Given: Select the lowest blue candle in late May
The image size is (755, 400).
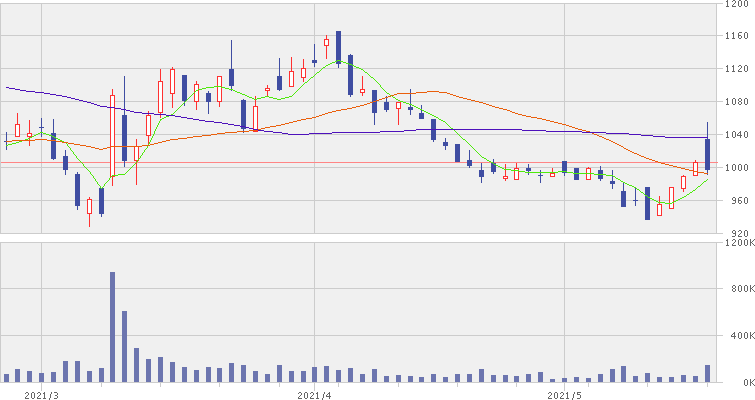Looking at the screenshot, I should 647,202.
